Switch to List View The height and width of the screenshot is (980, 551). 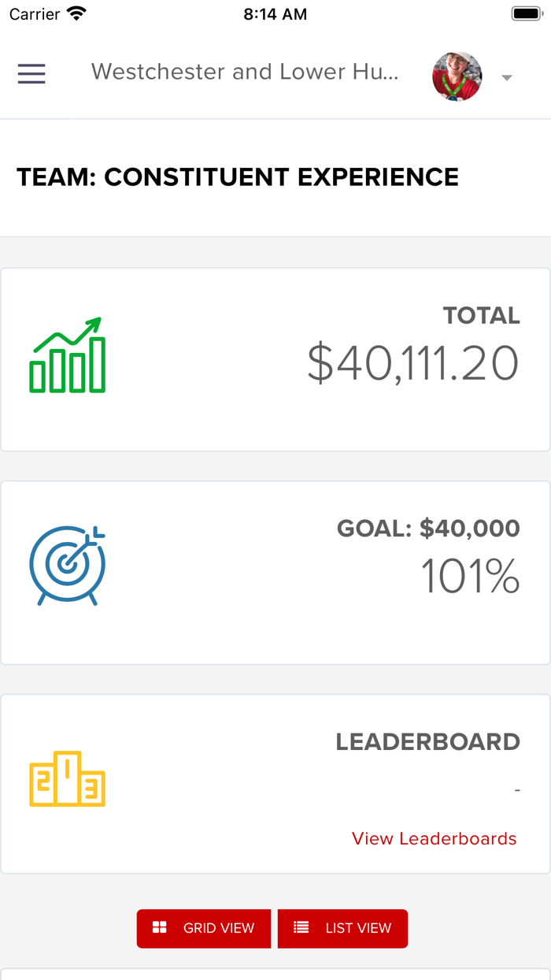tap(342, 928)
